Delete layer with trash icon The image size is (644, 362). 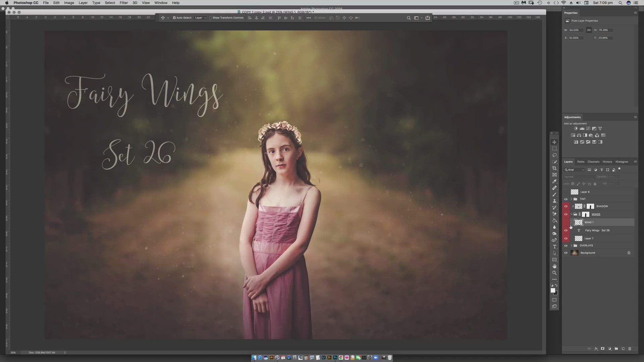630,349
